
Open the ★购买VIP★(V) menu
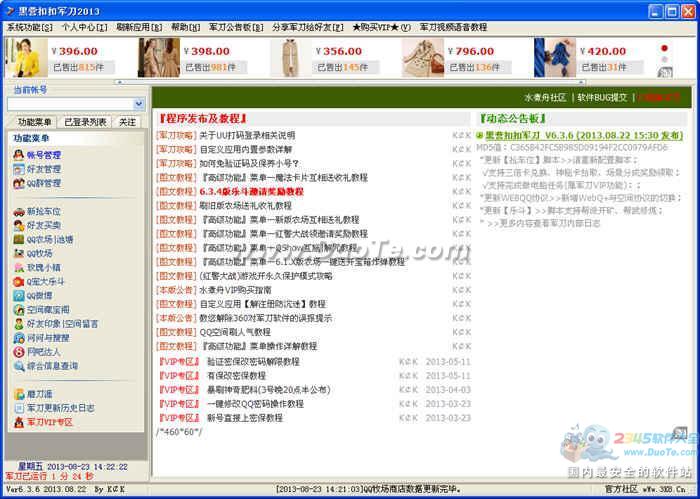click(x=381, y=27)
